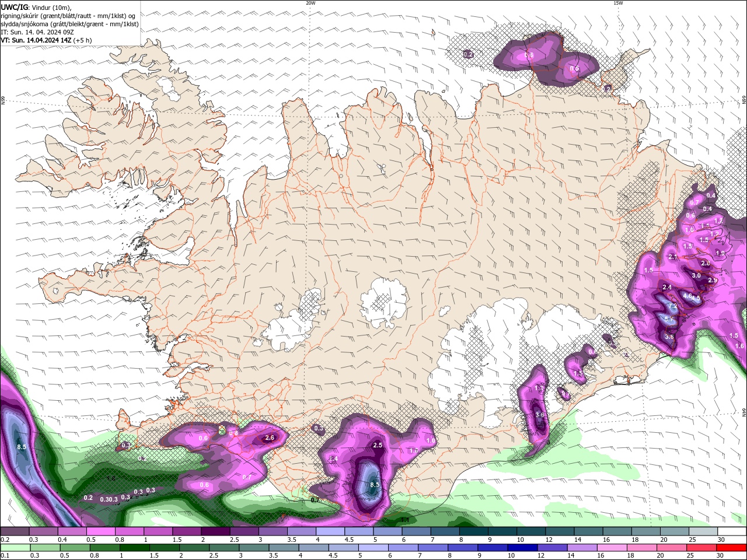Click the '15W' longitude label

pyautogui.click(x=618, y=3)
